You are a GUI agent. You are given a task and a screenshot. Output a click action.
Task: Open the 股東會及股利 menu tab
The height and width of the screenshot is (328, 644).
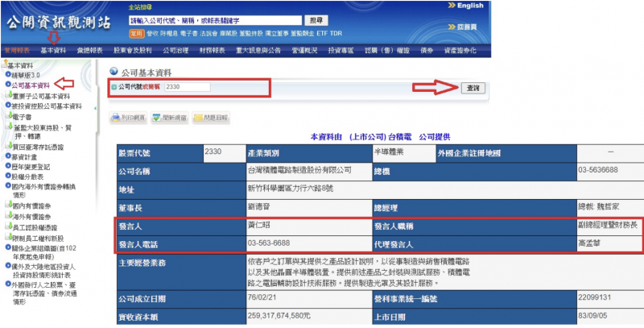133,51
